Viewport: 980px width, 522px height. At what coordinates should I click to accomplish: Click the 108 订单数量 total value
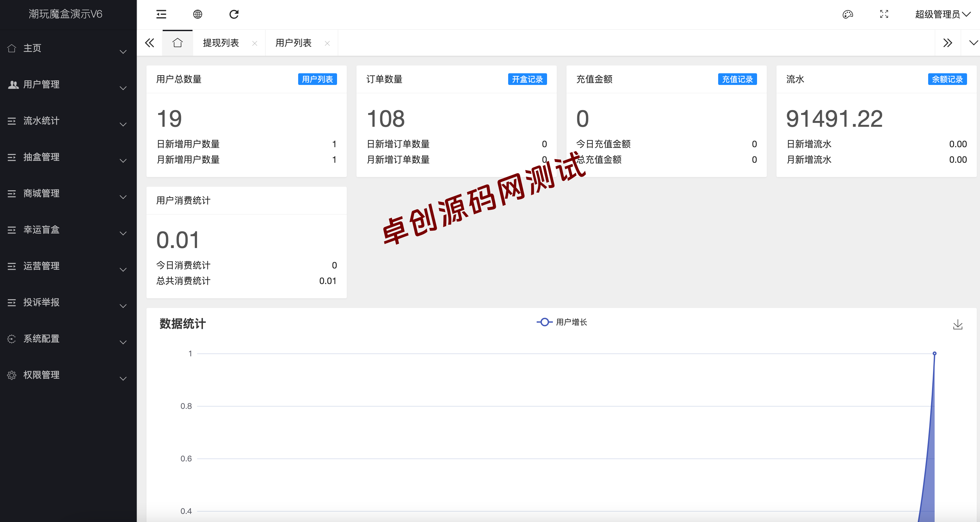[385, 118]
